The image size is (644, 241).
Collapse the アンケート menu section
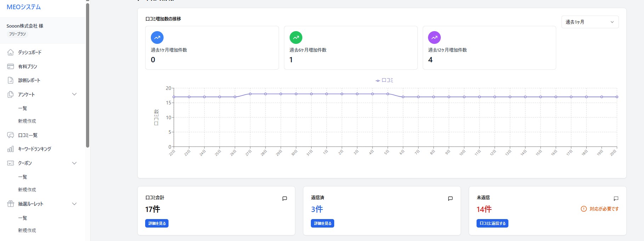74,94
